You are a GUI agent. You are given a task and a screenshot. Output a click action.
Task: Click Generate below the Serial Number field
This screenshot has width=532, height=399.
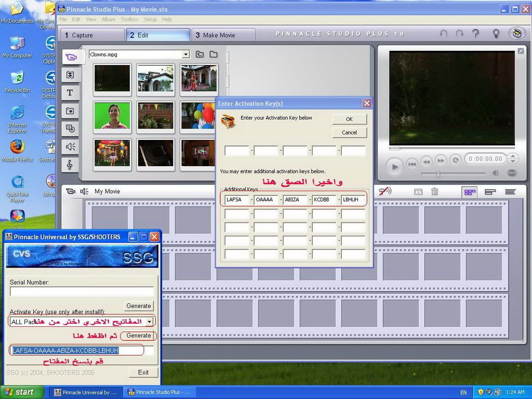(x=138, y=305)
